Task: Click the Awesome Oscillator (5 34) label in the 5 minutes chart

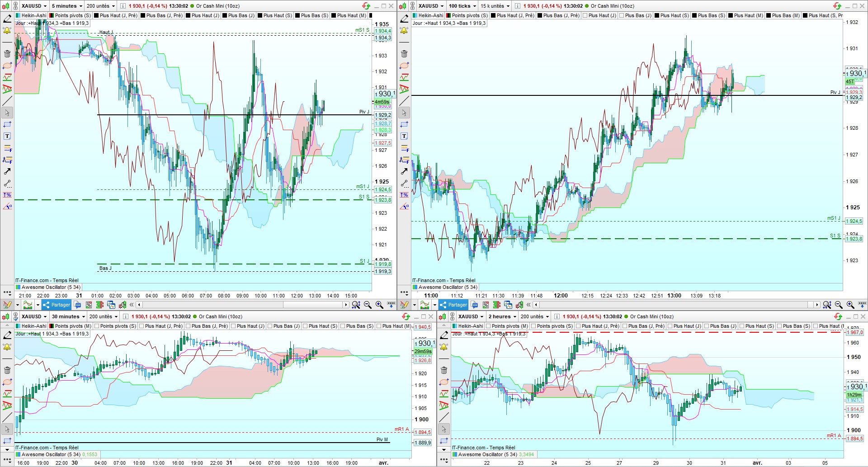Action: tap(51, 287)
